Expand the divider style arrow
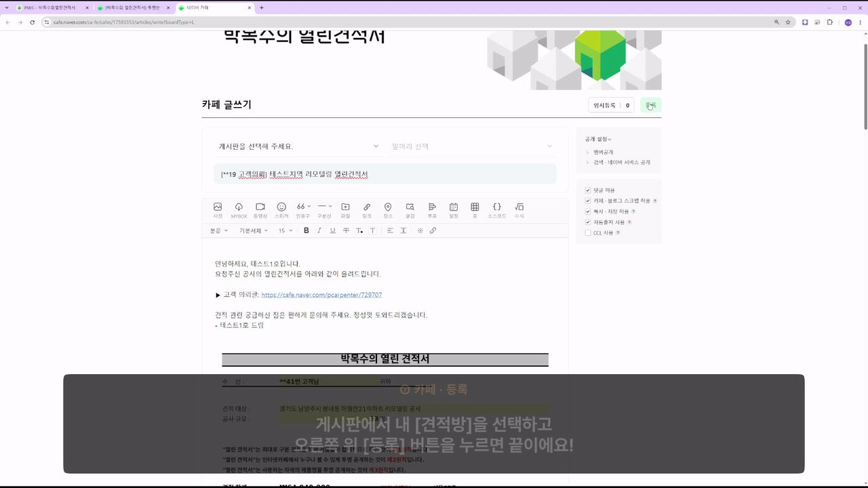 pos(330,206)
